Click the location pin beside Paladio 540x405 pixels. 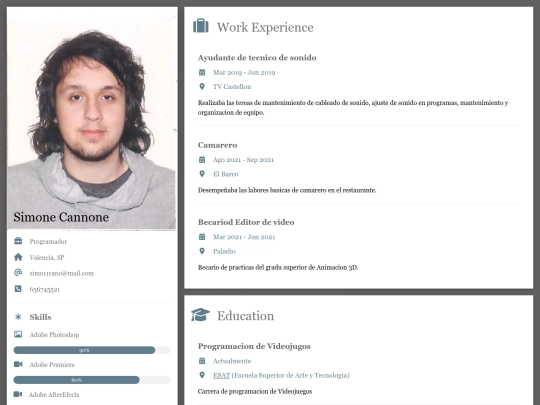click(x=202, y=251)
